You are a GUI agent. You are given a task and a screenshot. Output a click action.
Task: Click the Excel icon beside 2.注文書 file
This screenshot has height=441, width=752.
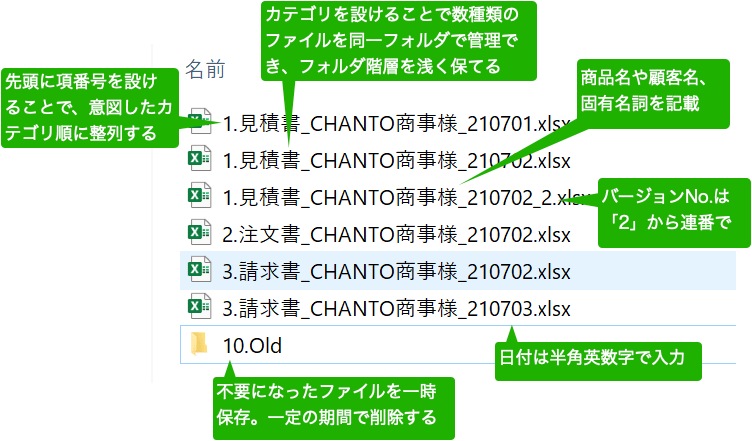[199, 232]
